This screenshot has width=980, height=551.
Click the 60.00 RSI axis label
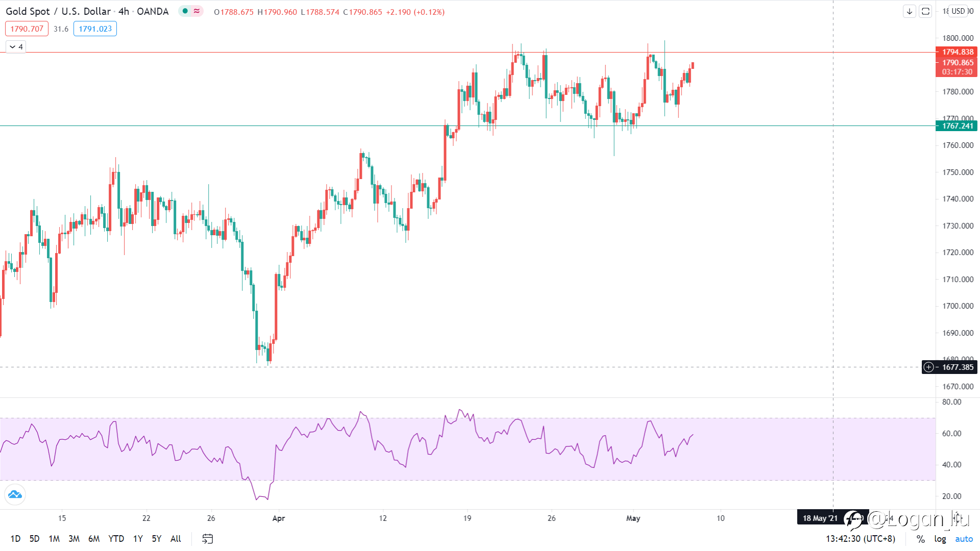pyautogui.click(x=951, y=434)
